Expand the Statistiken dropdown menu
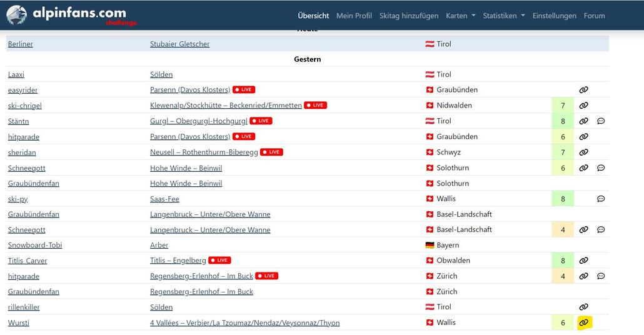The height and width of the screenshot is (335, 644). coord(503,16)
